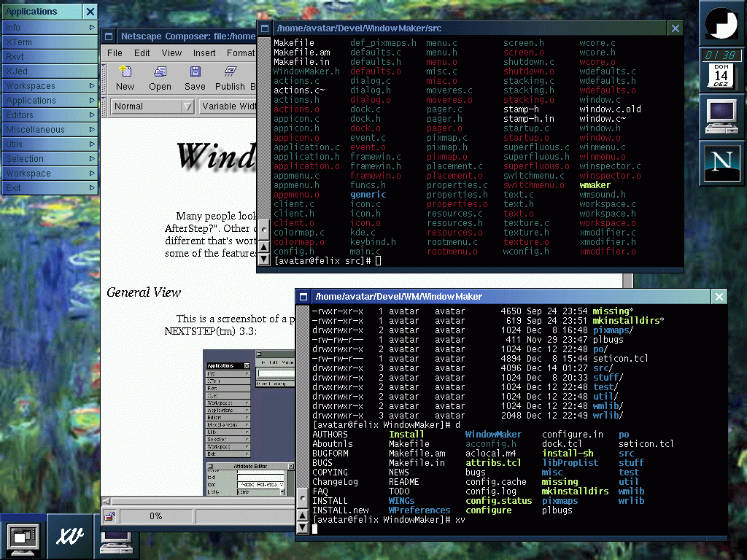747x560 pixels.
Task: Open the Exit entry in Applications menu
Action: coord(50,187)
